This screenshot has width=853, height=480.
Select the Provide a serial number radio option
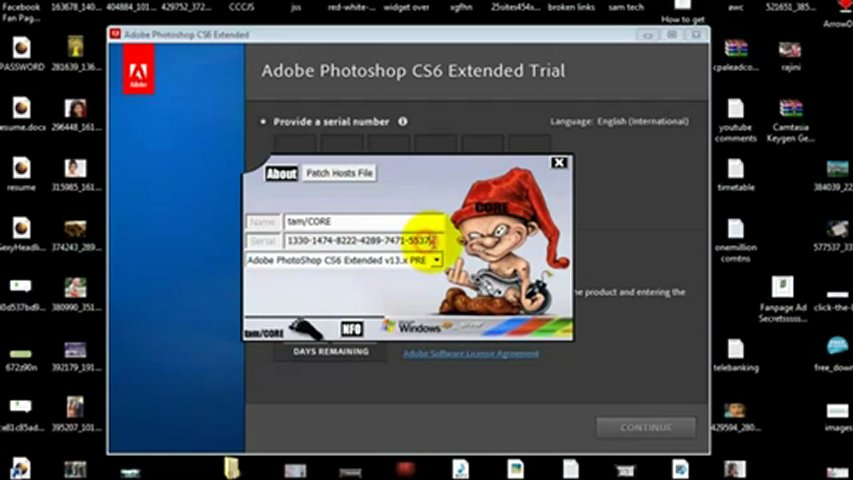pos(263,122)
